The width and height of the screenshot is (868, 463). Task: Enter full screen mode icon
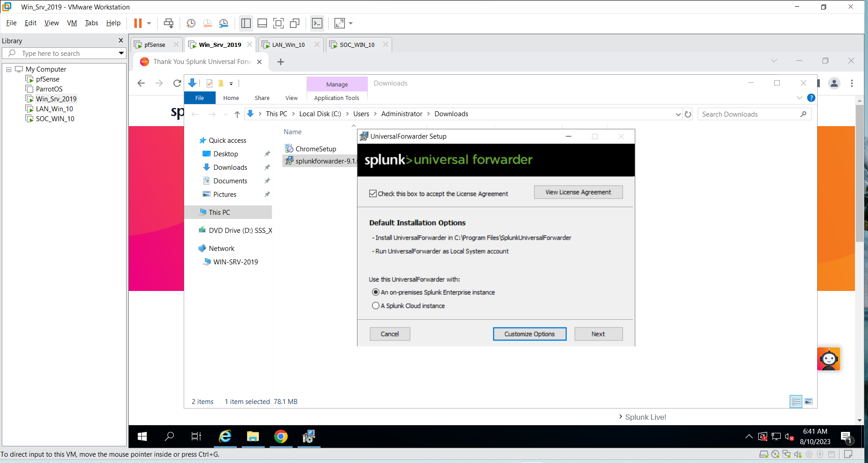[278, 23]
